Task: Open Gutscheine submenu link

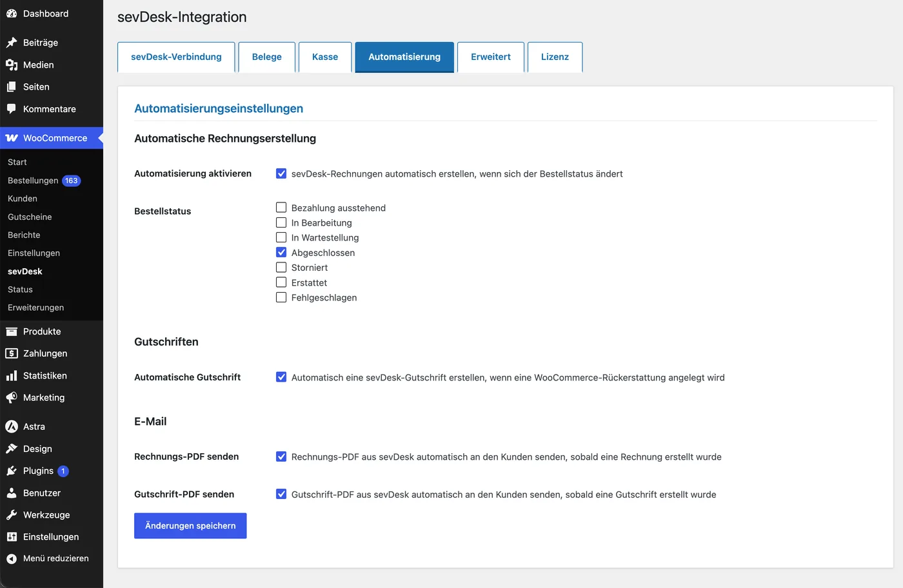Action: coord(30,217)
